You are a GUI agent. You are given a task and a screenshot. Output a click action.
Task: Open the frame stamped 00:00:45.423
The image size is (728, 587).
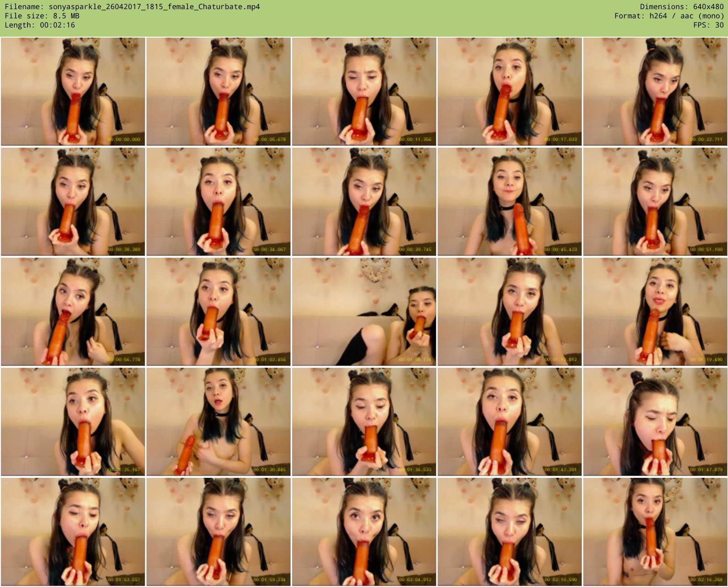[509, 202]
